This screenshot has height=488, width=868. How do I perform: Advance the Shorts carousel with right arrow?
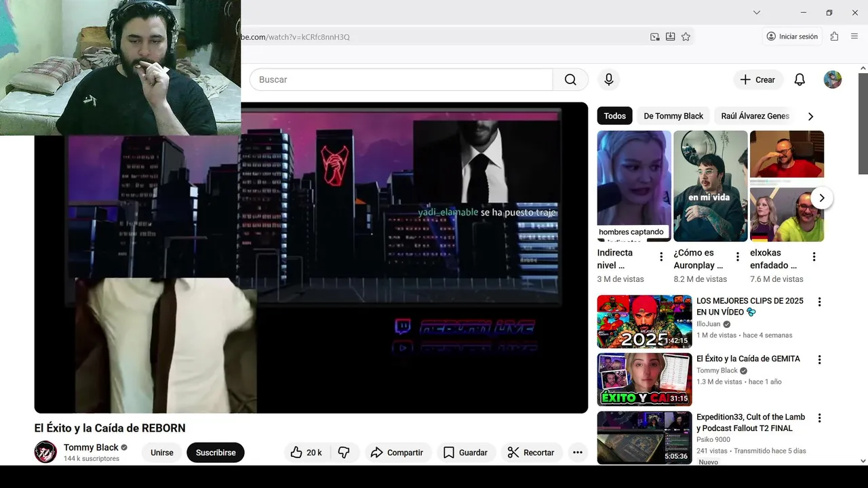821,198
